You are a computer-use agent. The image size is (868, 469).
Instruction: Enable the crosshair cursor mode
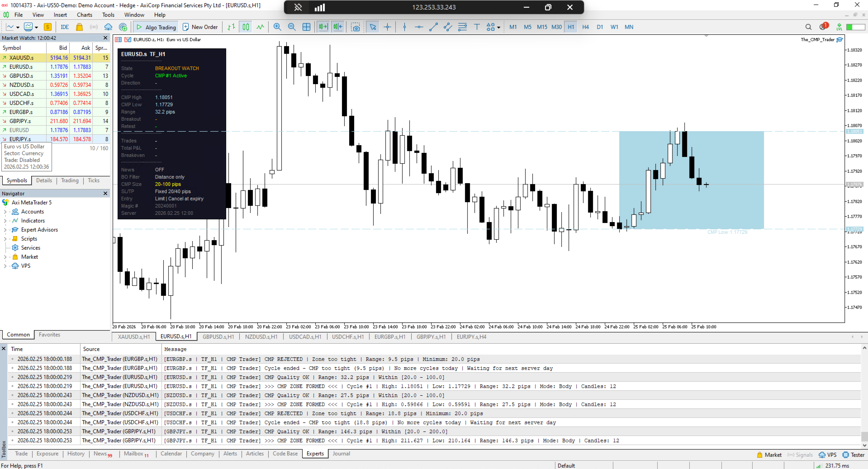[x=388, y=27]
